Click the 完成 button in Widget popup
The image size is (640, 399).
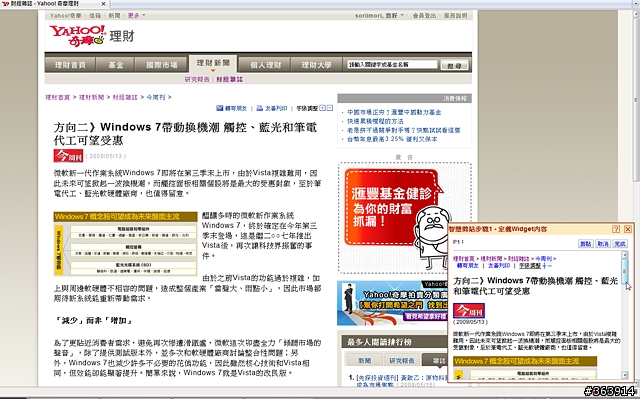620,244
